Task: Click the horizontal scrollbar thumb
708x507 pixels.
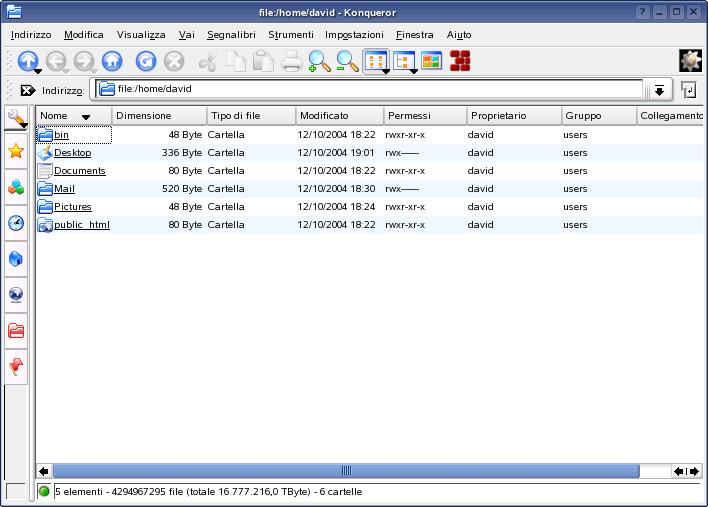Action: coord(346,471)
